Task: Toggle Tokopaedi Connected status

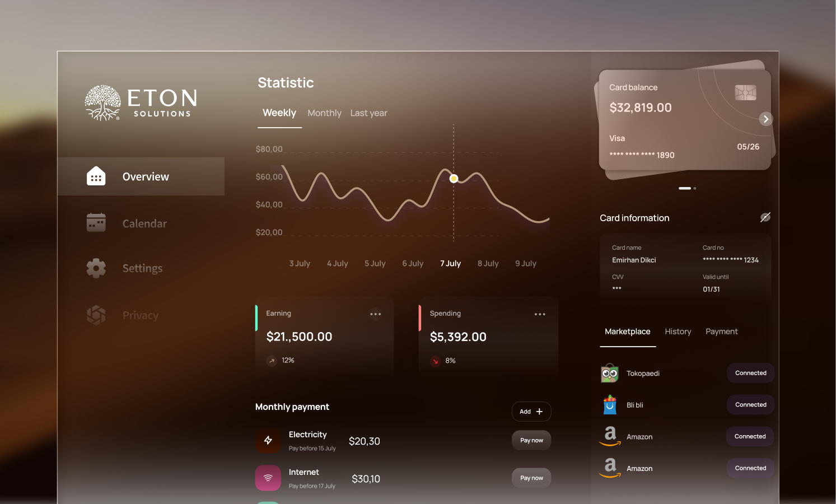Action: (x=750, y=373)
